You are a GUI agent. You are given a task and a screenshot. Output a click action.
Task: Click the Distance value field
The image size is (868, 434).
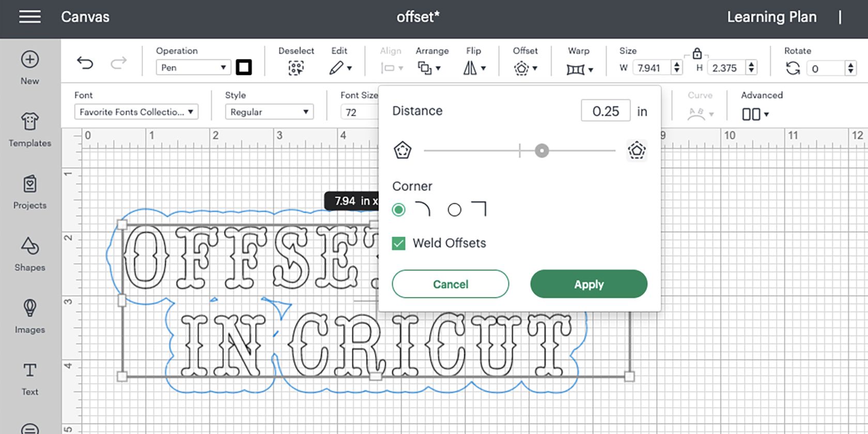click(606, 111)
